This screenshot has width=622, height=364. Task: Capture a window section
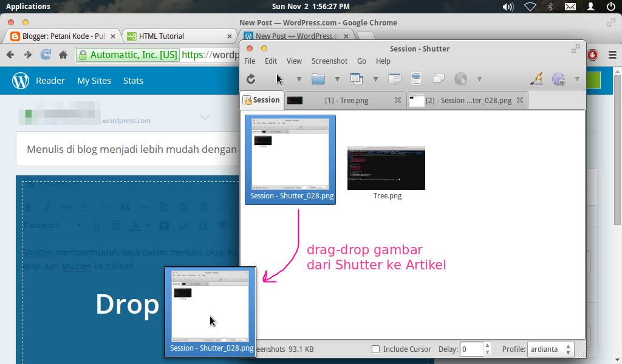395,78
